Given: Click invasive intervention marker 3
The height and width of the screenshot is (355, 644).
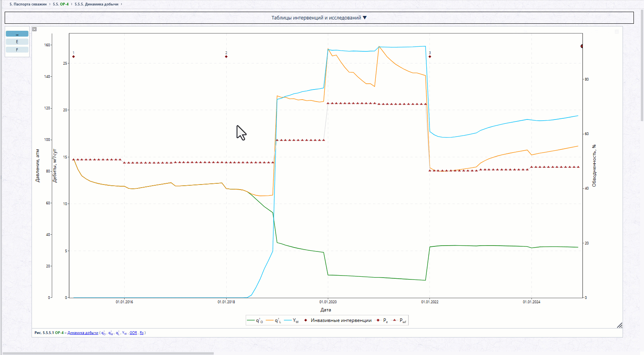Looking at the screenshot, I should pos(430,56).
